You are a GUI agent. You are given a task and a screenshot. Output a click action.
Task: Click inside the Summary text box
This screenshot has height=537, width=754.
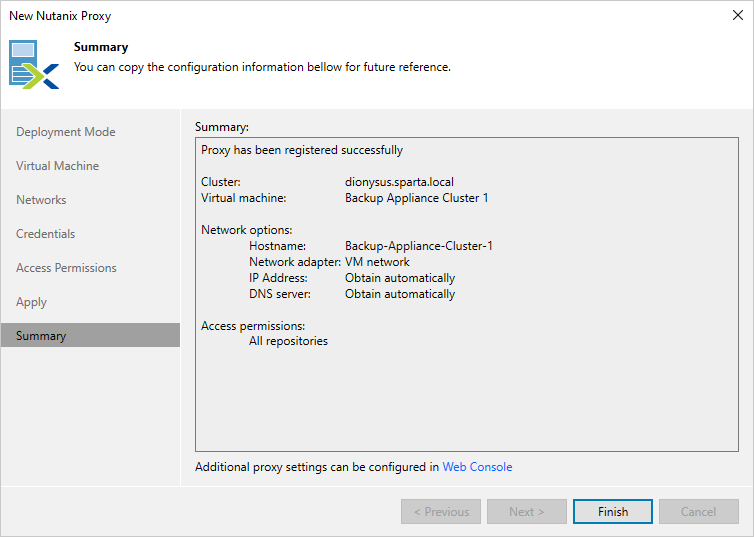tap(466, 400)
